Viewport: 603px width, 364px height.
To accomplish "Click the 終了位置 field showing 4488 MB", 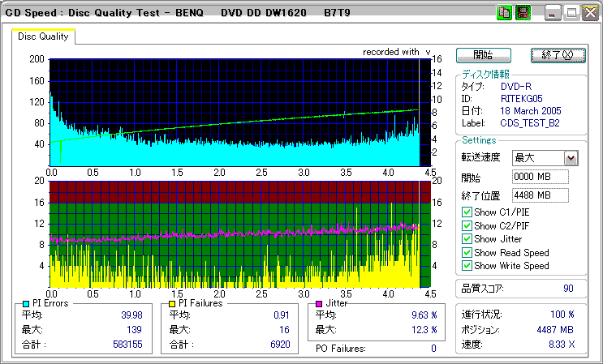I will pyautogui.click(x=540, y=195).
